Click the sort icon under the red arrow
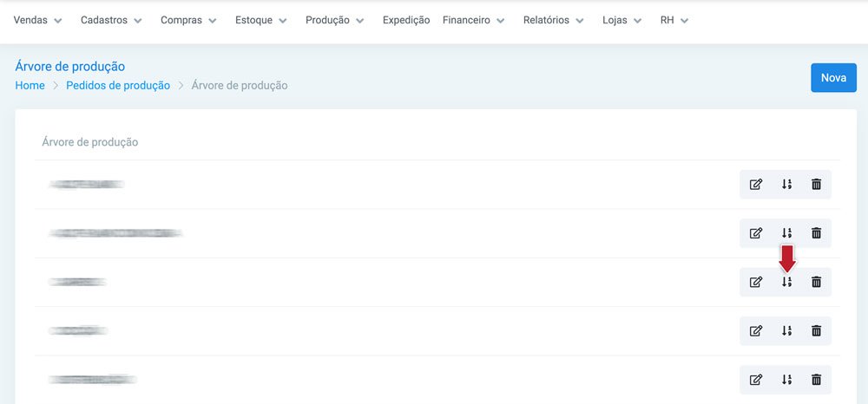Image resolution: width=868 pixels, height=404 pixels. point(786,282)
